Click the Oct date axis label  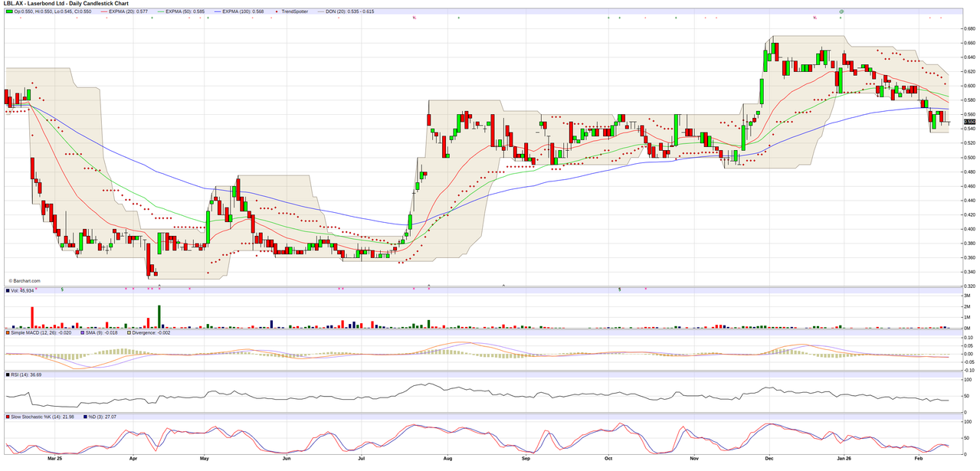click(x=607, y=458)
